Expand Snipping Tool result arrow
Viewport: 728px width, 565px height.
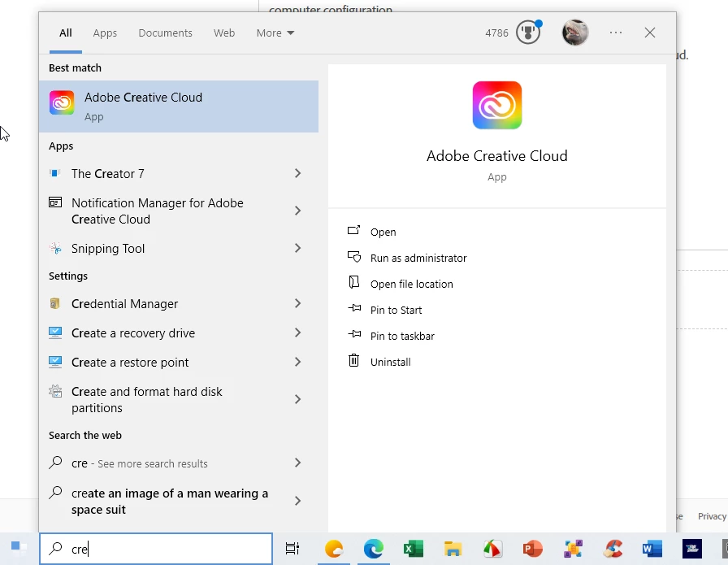tap(297, 248)
